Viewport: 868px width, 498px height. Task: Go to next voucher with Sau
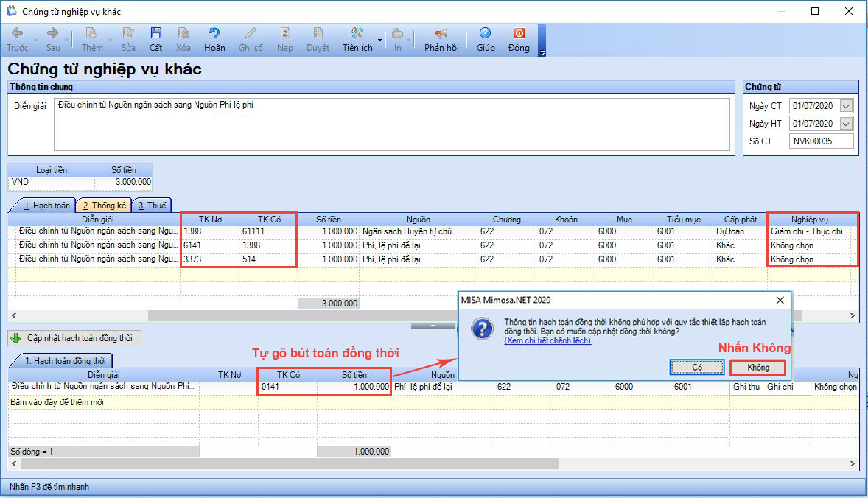pyautogui.click(x=53, y=39)
